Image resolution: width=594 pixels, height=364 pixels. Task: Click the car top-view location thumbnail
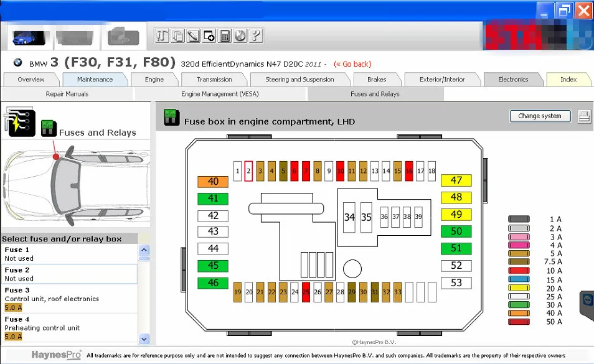(x=76, y=184)
